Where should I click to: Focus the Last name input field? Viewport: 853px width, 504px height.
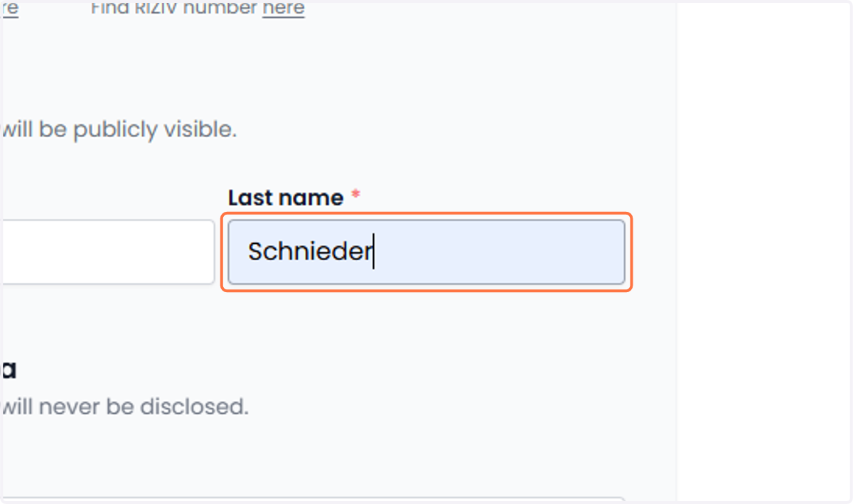pyautogui.click(x=426, y=252)
